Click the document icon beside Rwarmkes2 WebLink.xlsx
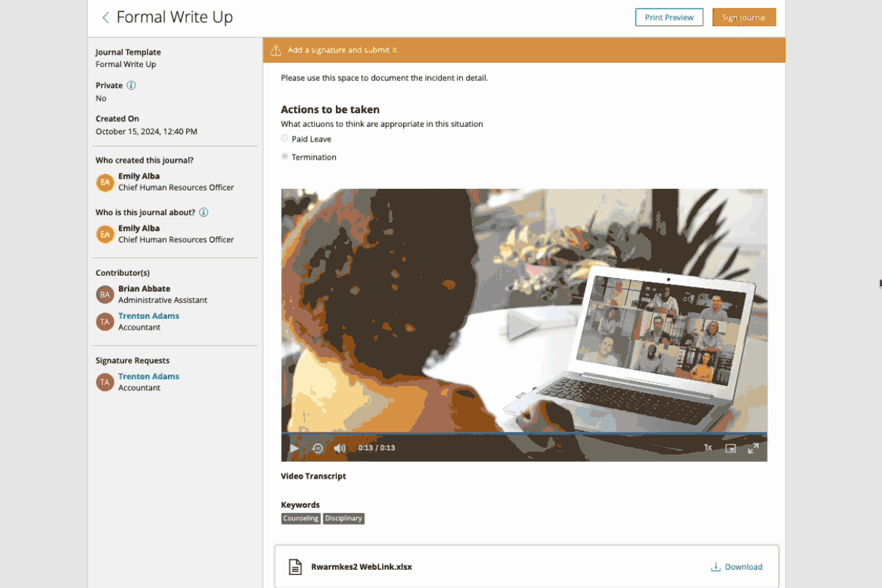This screenshot has width=882, height=588. click(x=295, y=567)
